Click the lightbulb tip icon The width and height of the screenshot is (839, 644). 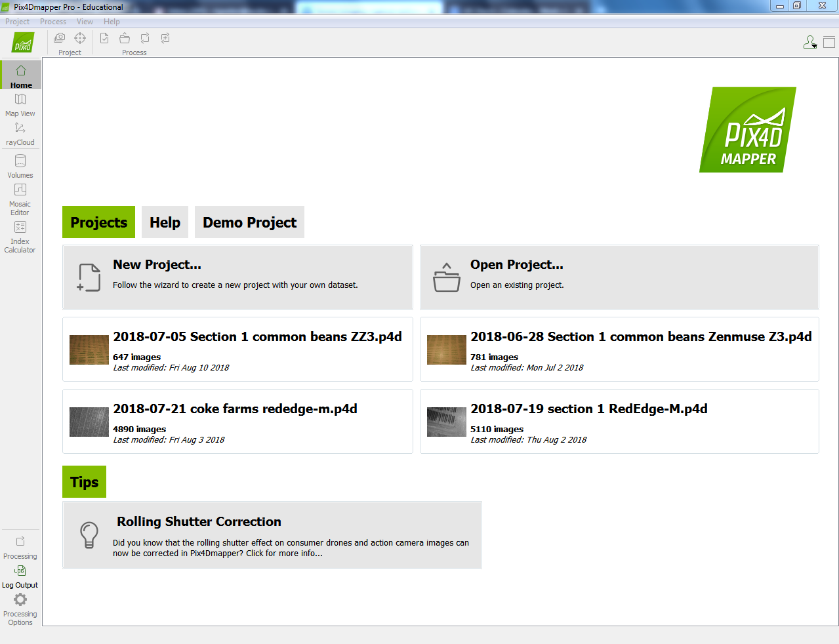coord(89,535)
